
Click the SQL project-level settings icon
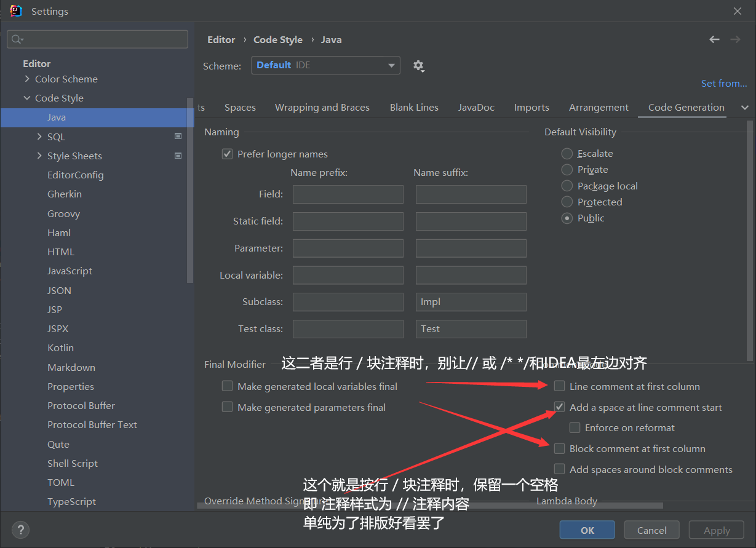(178, 137)
